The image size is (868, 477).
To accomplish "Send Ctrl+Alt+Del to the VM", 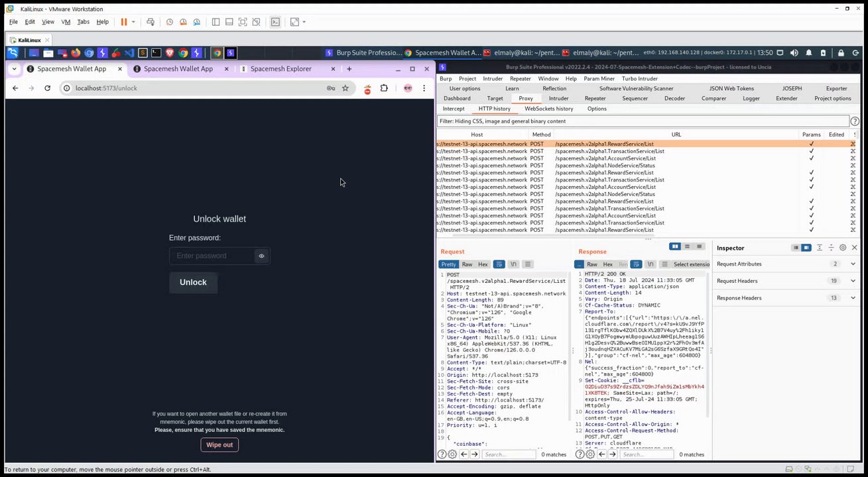I will pyautogui.click(x=151, y=22).
